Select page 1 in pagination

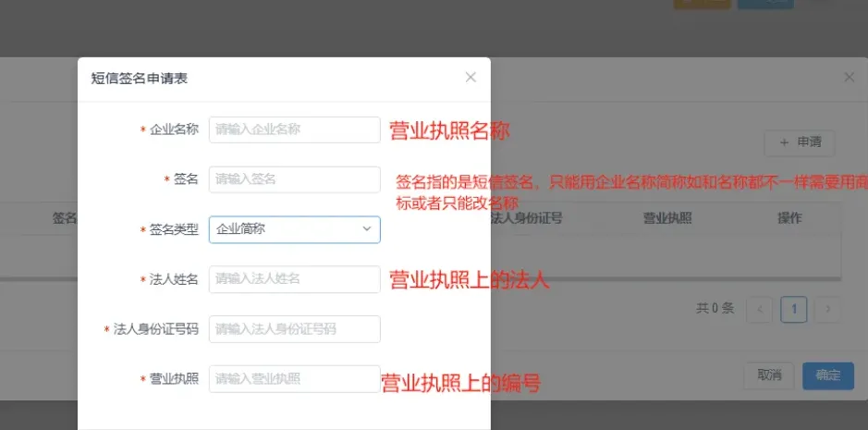point(793,309)
